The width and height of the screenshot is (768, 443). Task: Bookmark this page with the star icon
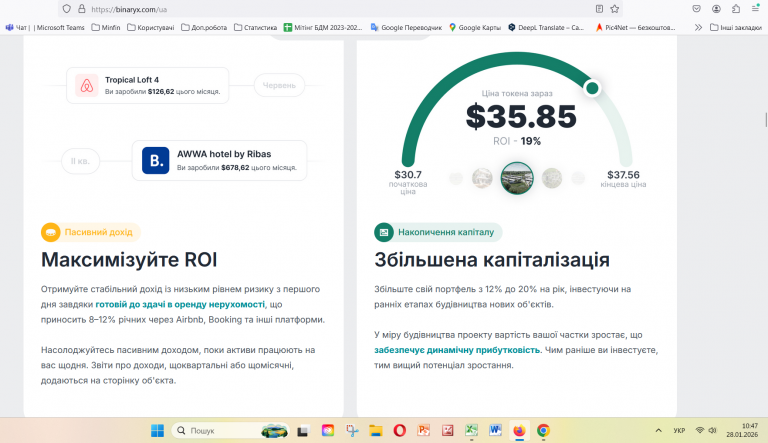(x=615, y=9)
